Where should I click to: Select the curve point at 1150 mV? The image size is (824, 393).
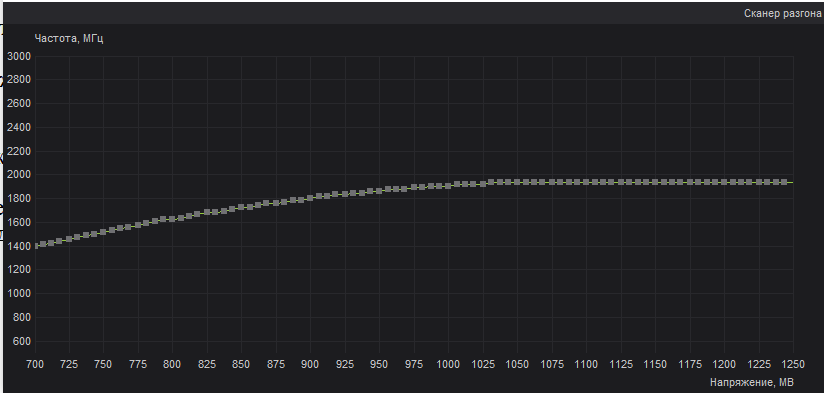(655, 182)
